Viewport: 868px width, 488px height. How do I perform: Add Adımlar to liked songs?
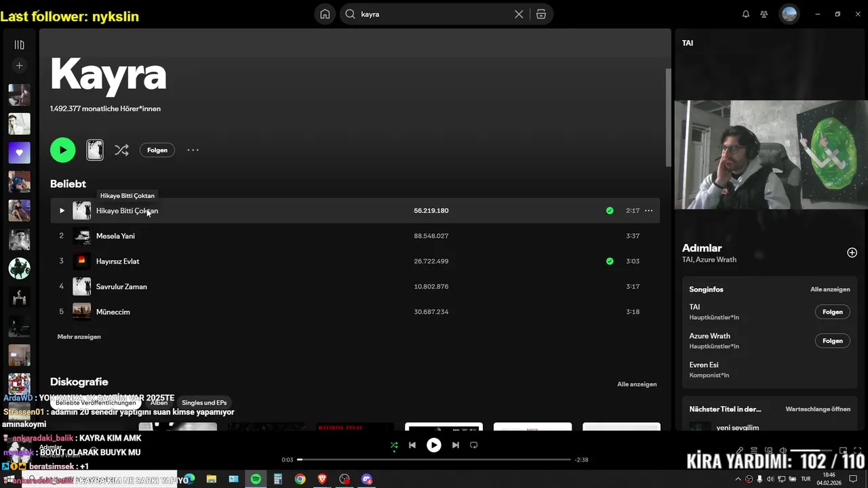pos(852,253)
